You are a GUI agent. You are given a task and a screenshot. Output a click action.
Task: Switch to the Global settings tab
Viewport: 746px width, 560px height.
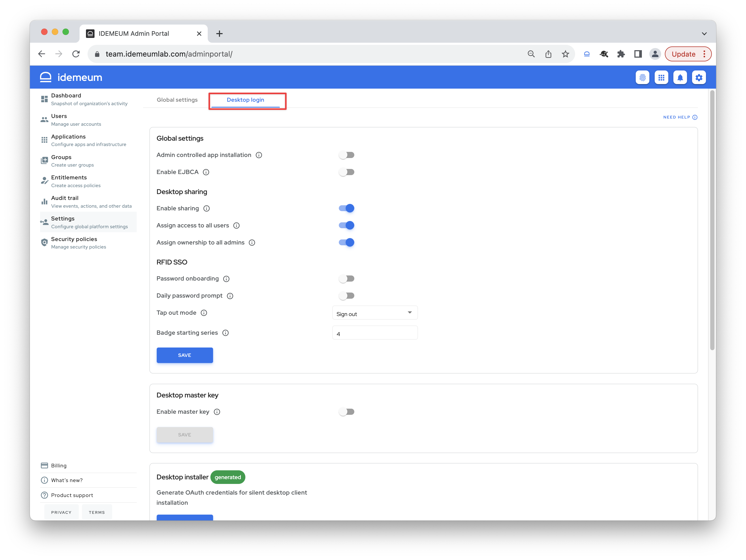tap(177, 100)
